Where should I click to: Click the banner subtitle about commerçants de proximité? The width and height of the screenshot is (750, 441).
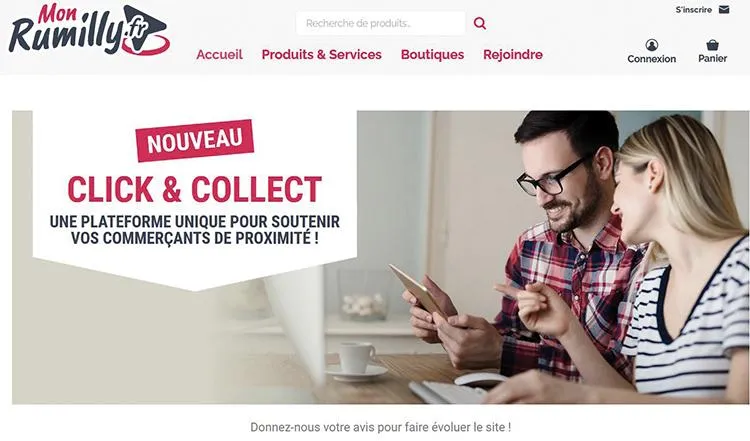tap(195, 230)
